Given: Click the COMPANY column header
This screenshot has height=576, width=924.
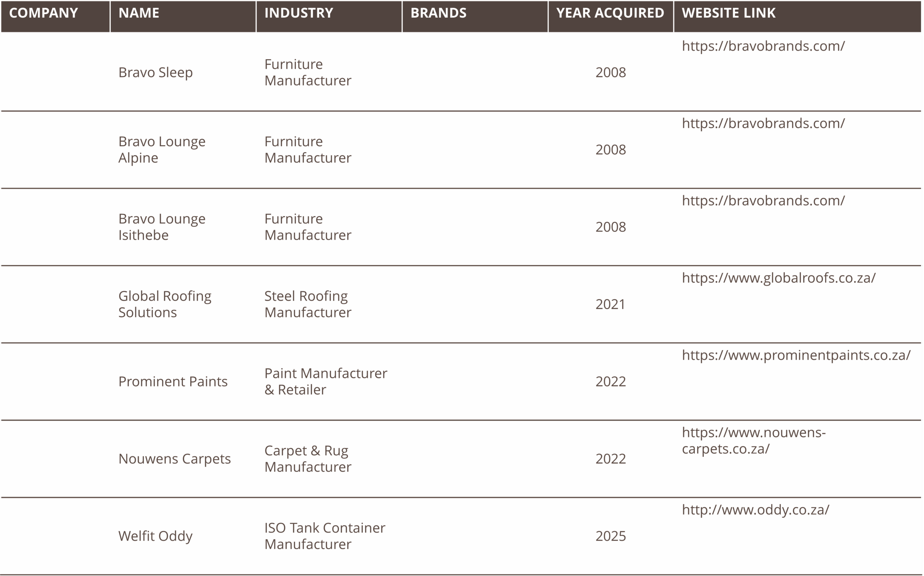Looking at the screenshot, I should pos(43,13).
